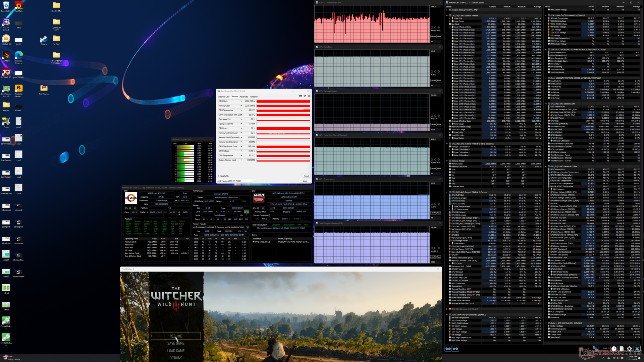The width and height of the screenshot is (644, 362).
Task: Open the GPU Clock sensor dropdown
Action: point(241,101)
